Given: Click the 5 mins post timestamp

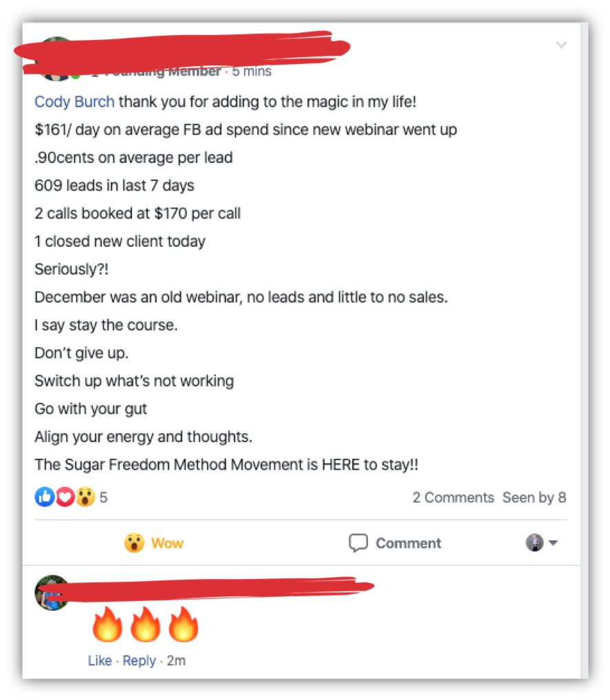Looking at the screenshot, I should 252,71.
